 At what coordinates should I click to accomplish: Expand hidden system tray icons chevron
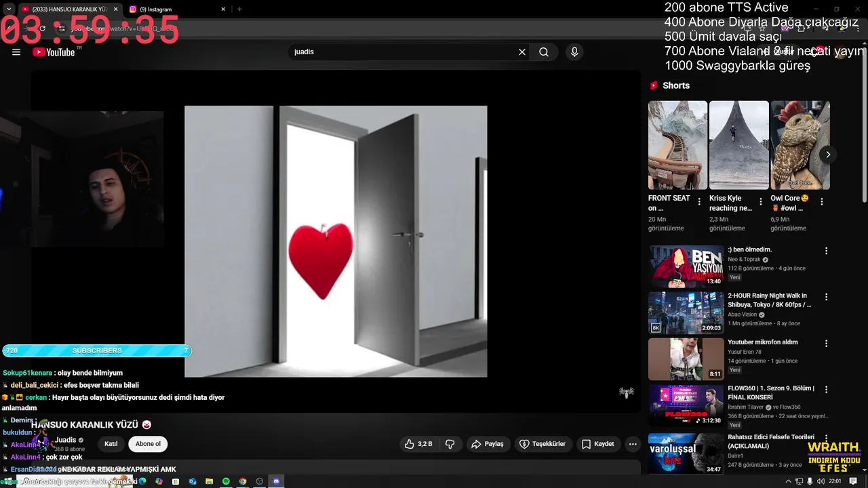[788, 481]
